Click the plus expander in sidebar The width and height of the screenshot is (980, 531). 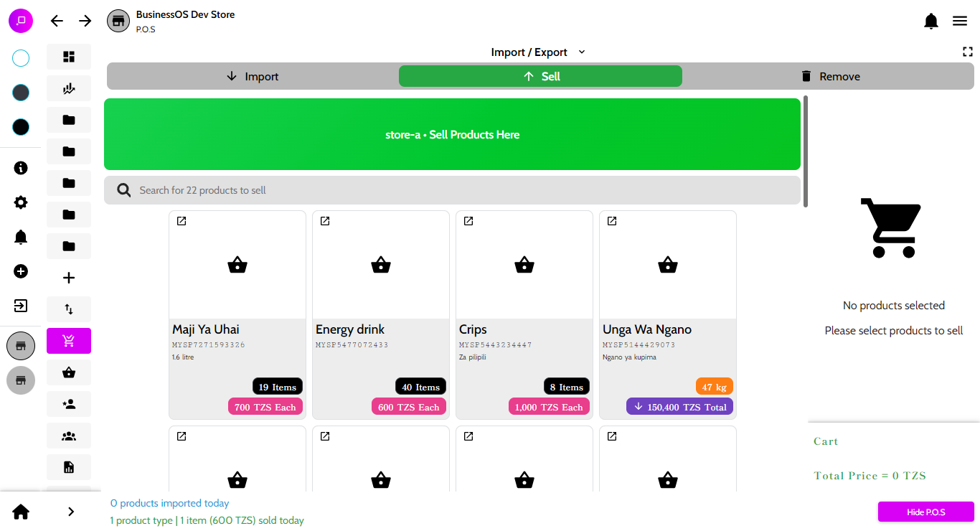click(69, 278)
